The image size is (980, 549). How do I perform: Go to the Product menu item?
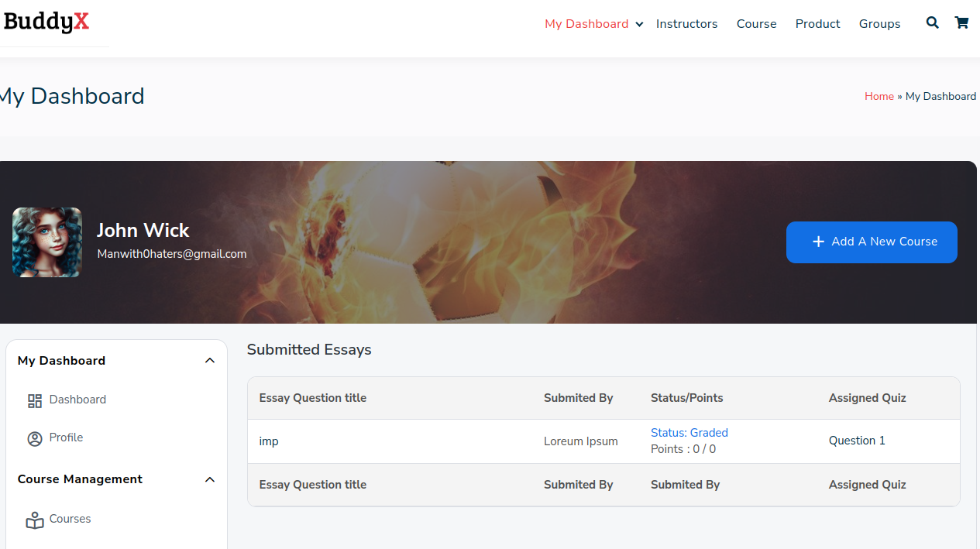coord(817,24)
